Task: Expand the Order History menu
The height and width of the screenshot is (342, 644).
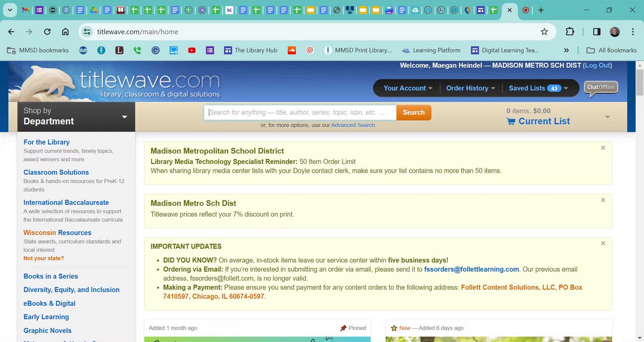Action: tap(471, 88)
